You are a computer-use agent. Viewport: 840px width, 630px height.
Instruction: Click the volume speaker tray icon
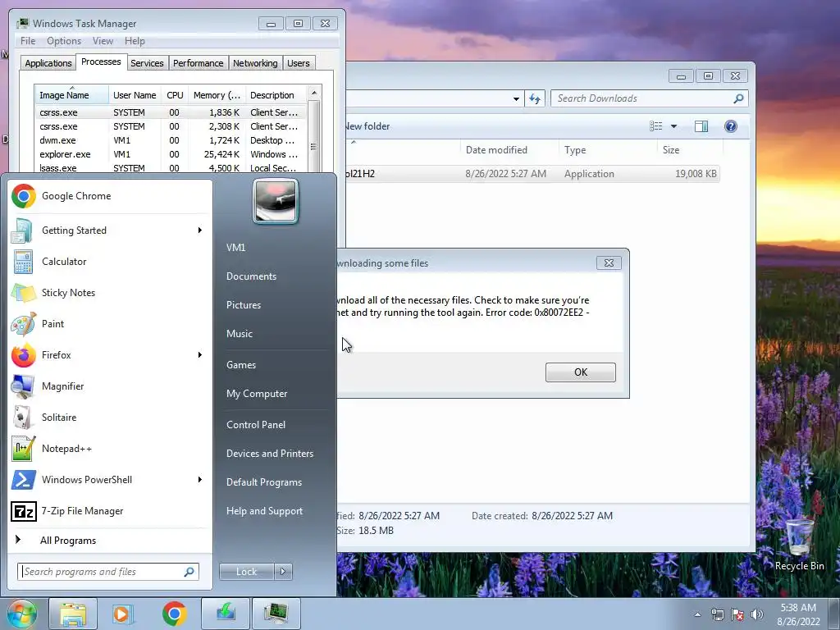[757, 614]
